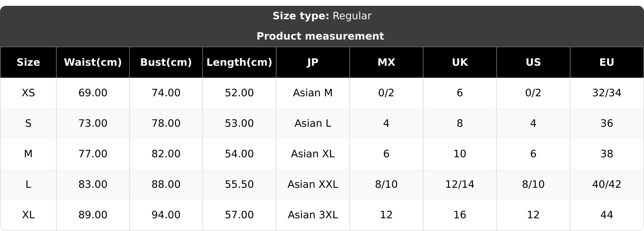This screenshot has height=231, width=644.
Task: Select the Asian XXL cell
Action: pos(313,185)
